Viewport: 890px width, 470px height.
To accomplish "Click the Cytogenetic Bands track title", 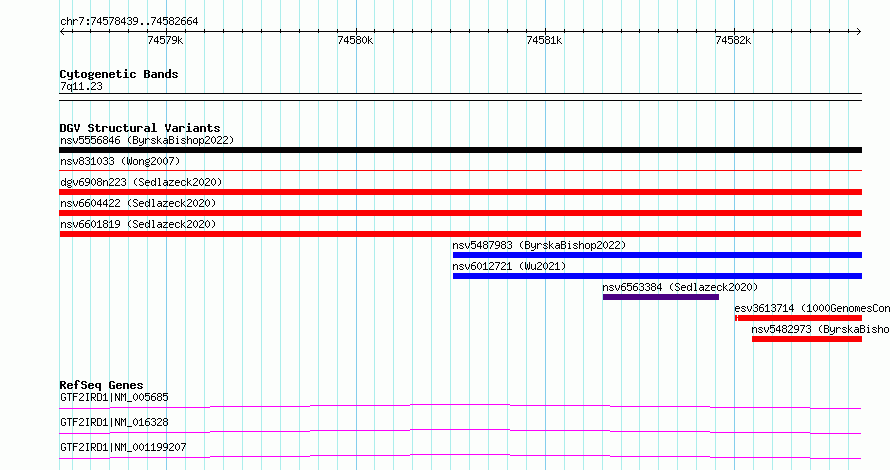I will (119, 74).
